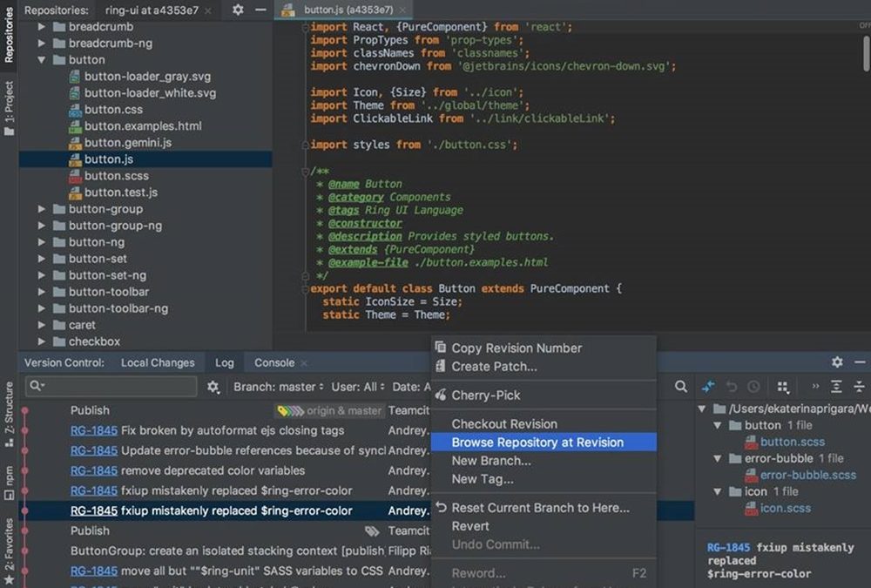
Task: Open RG-1845 link on Update error-bubble commit
Action: (94, 450)
